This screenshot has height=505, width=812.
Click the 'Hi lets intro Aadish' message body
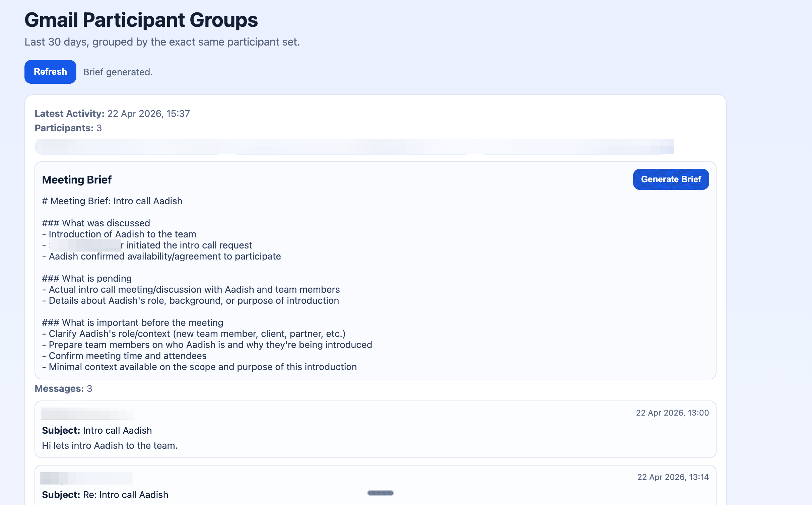pos(110,445)
